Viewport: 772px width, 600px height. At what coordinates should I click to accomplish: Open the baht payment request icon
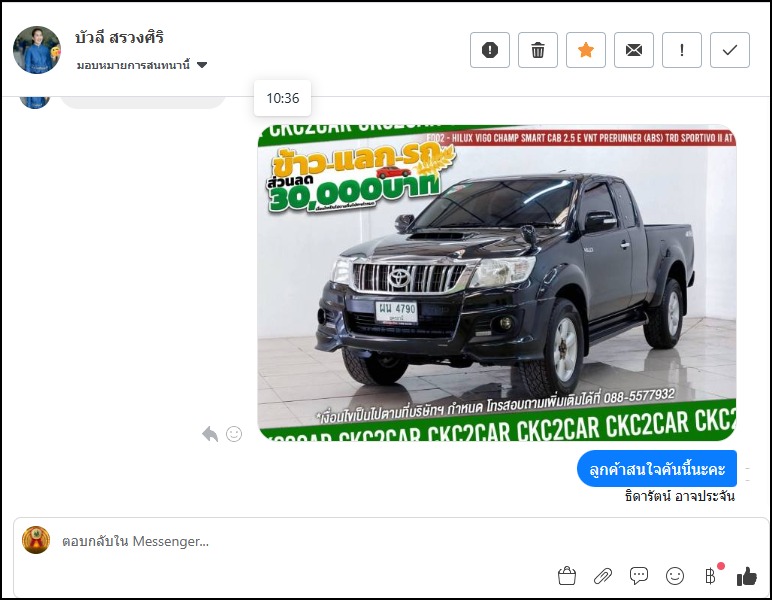[x=710, y=575]
